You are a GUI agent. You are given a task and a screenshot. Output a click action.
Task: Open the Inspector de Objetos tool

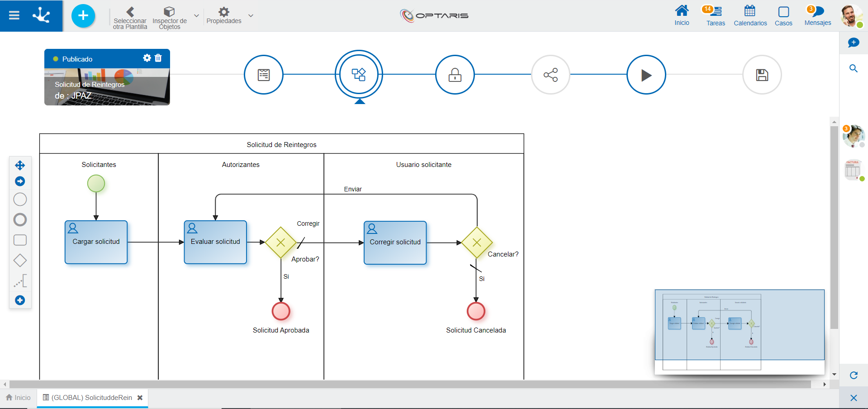170,18
